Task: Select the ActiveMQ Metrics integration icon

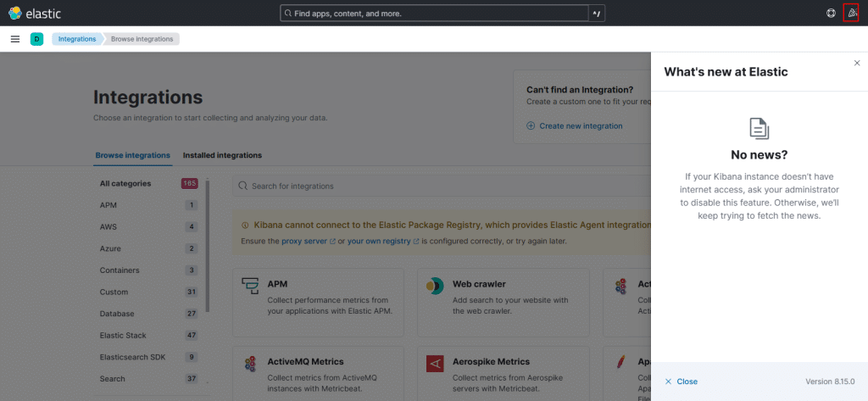Action: point(251,363)
